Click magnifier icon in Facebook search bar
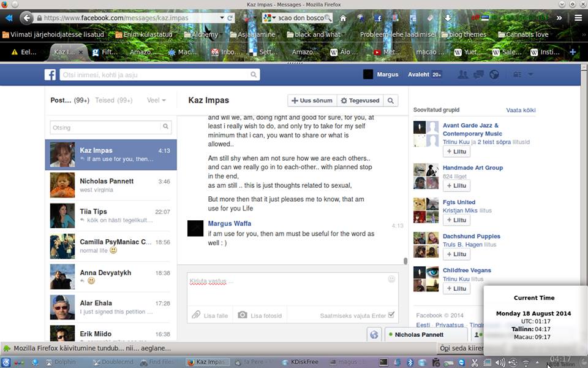This screenshot has width=588, height=368. [254, 75]
